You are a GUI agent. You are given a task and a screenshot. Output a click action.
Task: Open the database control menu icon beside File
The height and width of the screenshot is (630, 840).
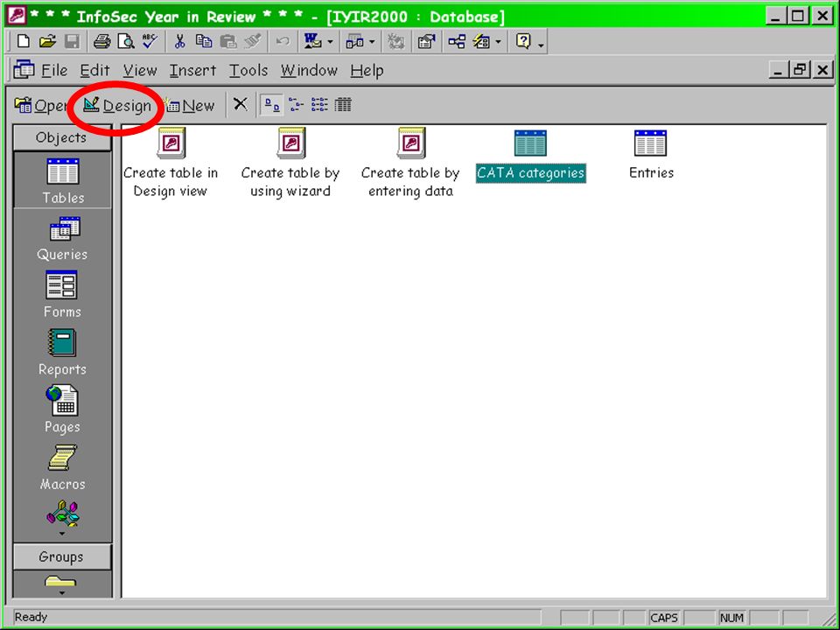[24, 70]
